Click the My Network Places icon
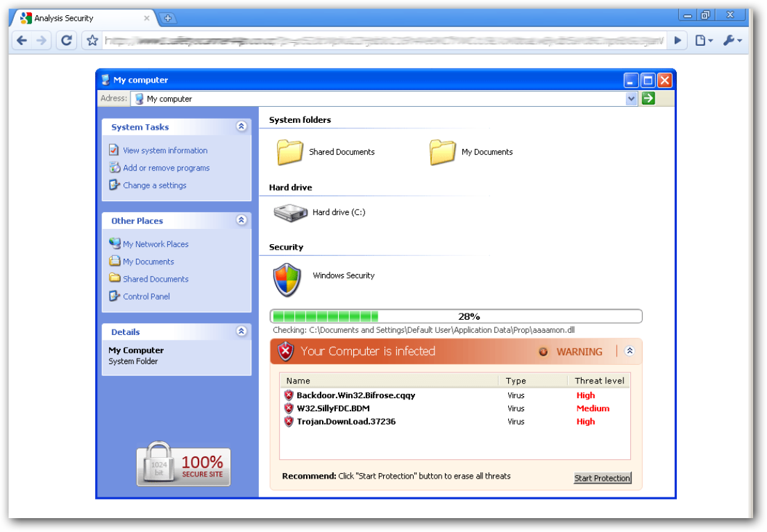This screenshot has height=532, width=767. tap(115, 243)
